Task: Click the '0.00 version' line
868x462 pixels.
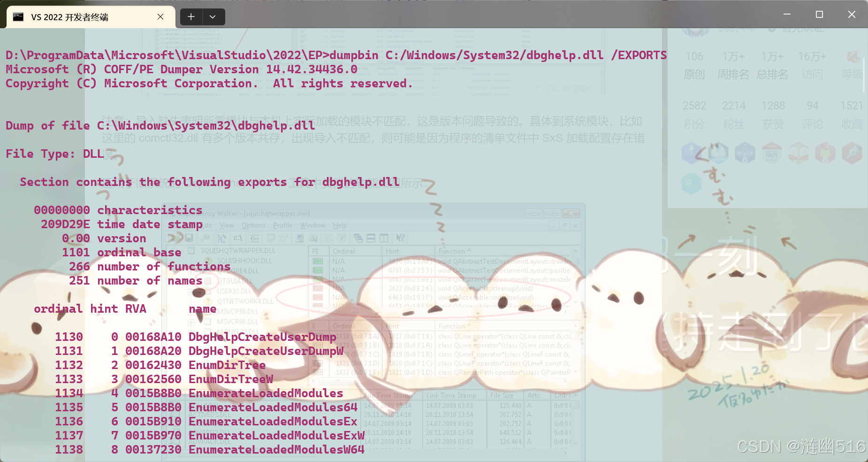Action: [x=104, y=239]
